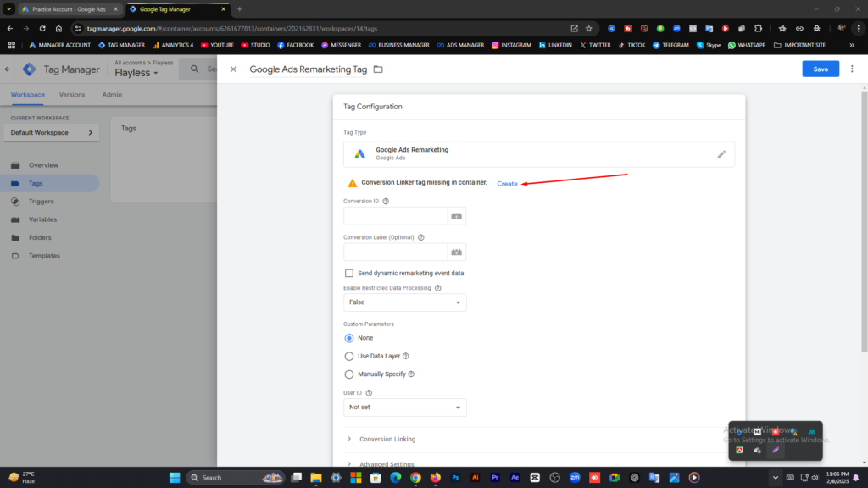Show help for Manually Specify
The width and height of the screenshot is (868, 488).
point(411,374)
